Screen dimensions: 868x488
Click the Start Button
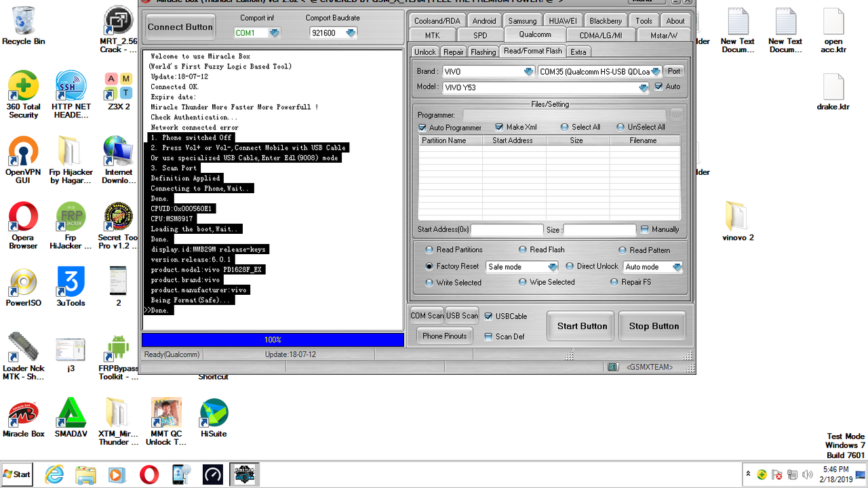click(x=582, y=326)
